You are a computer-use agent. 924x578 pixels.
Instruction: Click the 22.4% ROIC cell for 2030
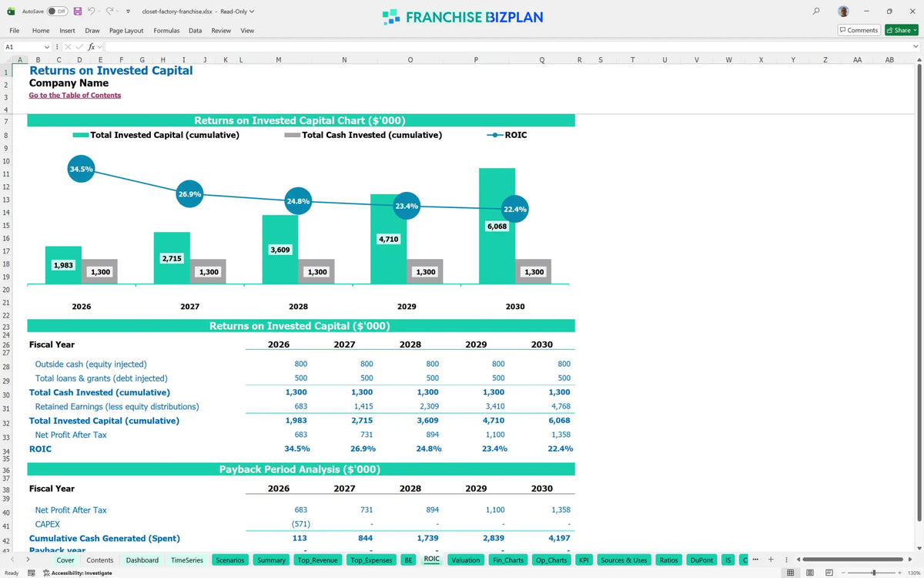(x=560, y=449)
